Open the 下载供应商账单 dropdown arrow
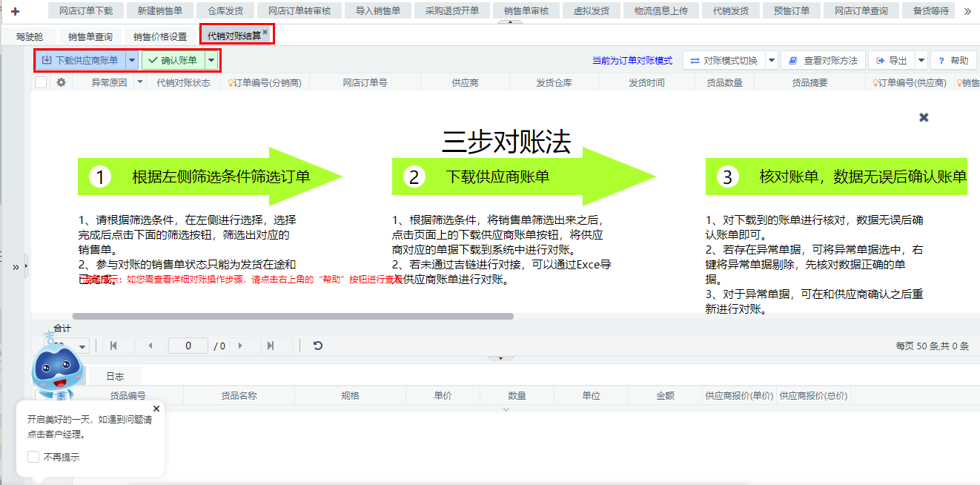The image size is (980, 485). [x=132, y=60]
